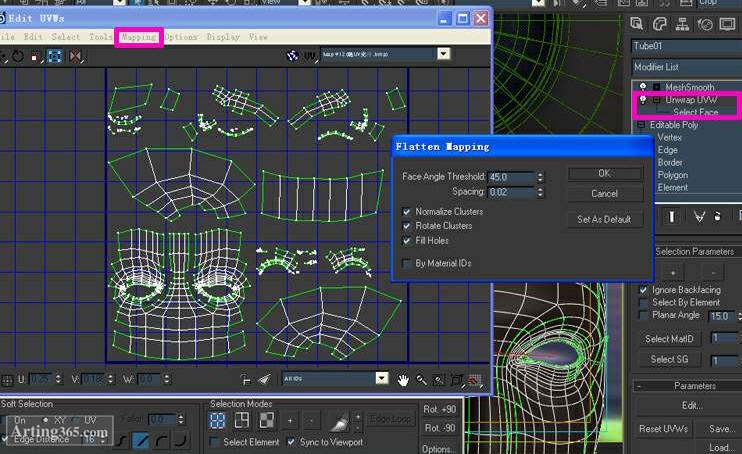Click the Scale tool icon in Edit UVWs toolbar

tap(35, 57)
